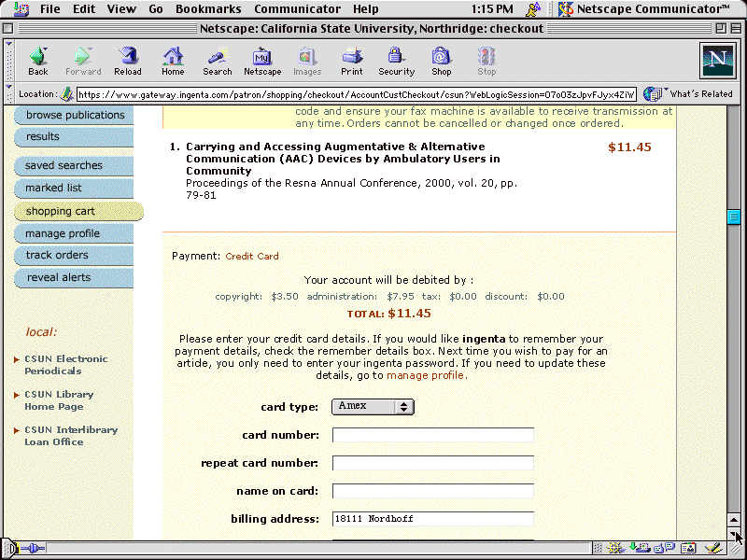
Task: Open the Bookmarks menu
Action: 208,8
